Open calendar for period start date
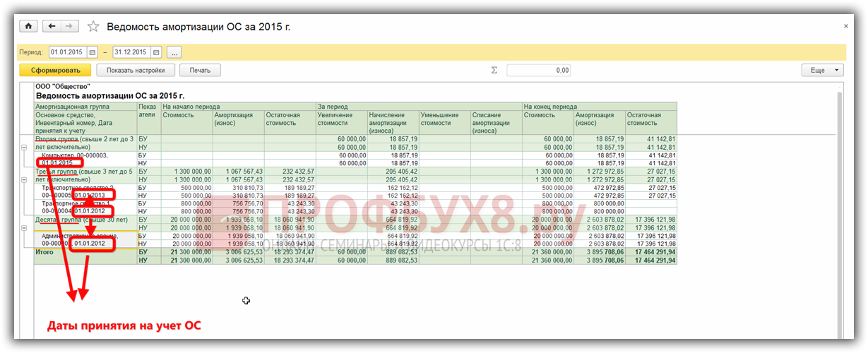 click(92, 52)
